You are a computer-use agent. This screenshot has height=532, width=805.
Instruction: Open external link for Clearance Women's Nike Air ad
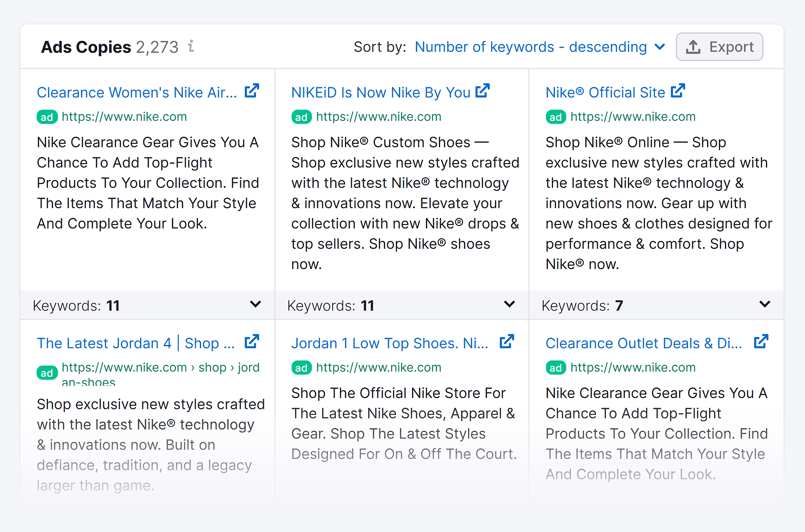[x=252, y=91]
